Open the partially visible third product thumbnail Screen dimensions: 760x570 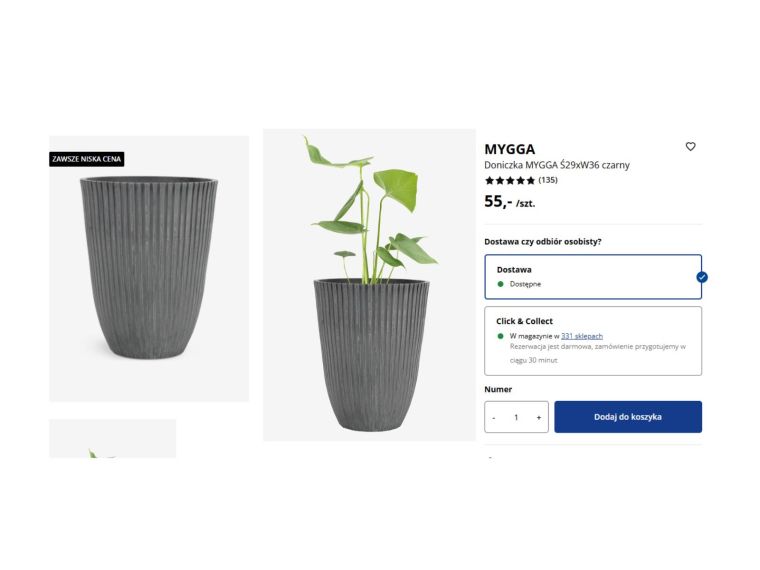tap(112, 438)
